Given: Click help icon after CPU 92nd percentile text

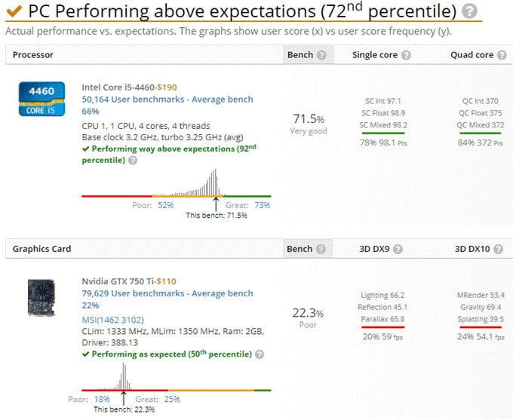Looking at the screenshot, I should 133,160.
